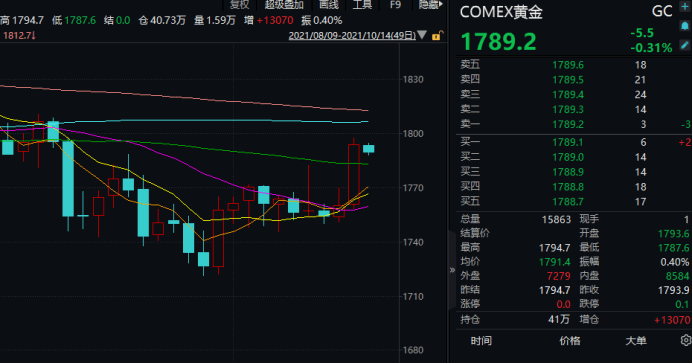Click the 外盘 value 7279
693x364 pixels.
559,276
